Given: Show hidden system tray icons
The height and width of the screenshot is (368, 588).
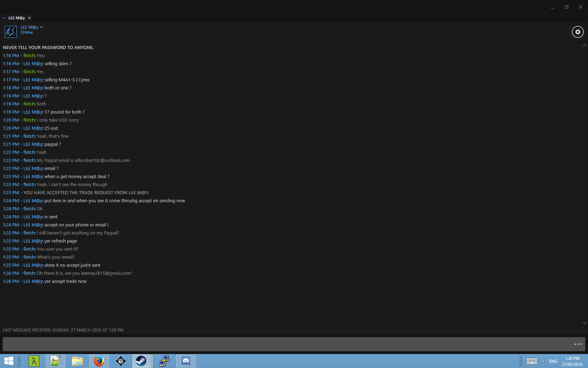Looking at the screenshot, I should pyautogui.click(x=543, y=361).
